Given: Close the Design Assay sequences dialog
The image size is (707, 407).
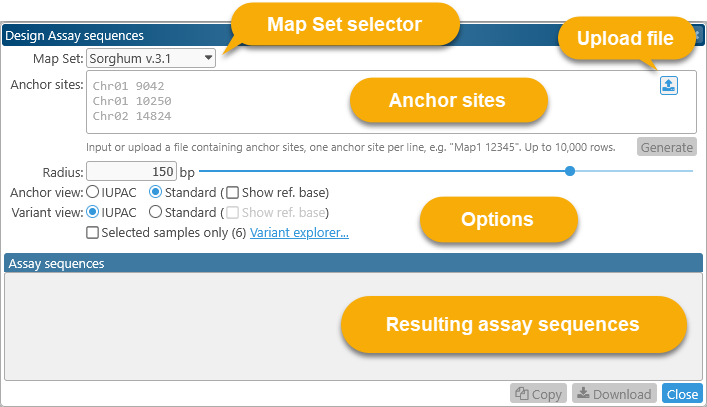Looking at the screenshot, I should [683, 394].
